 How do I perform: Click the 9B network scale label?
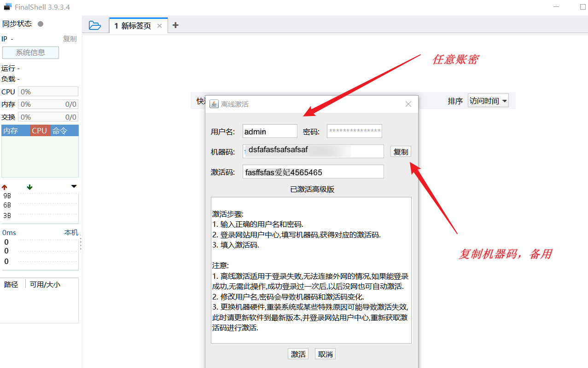(x=7, y=195)
